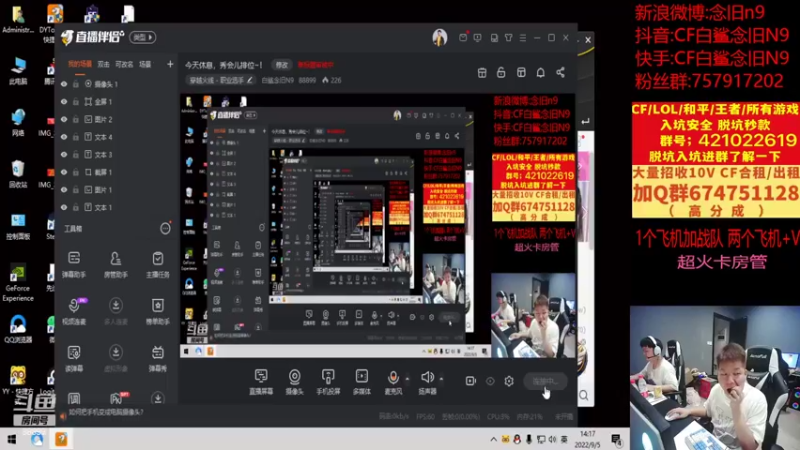Viewport: 800px width, 450px height.
Task: Switch to the 可改名 scene tab
Action: point(124,64)
